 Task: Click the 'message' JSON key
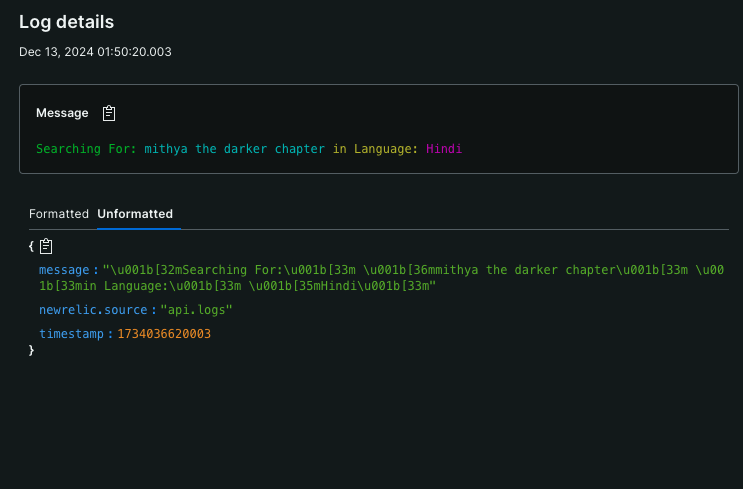(64, 270)
